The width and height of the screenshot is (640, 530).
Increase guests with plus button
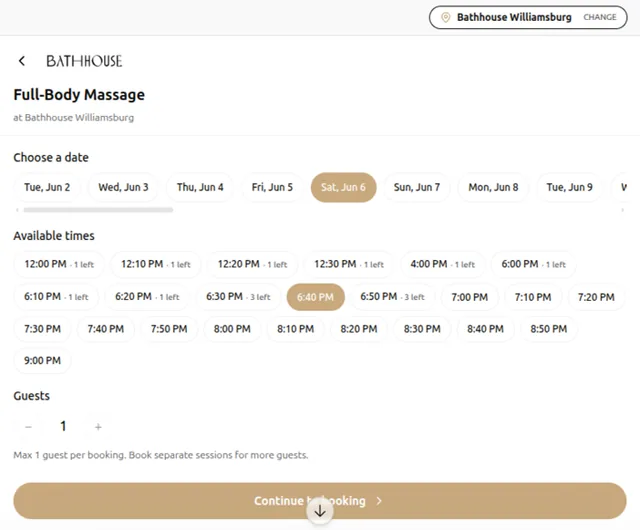(x=98, y=427)
